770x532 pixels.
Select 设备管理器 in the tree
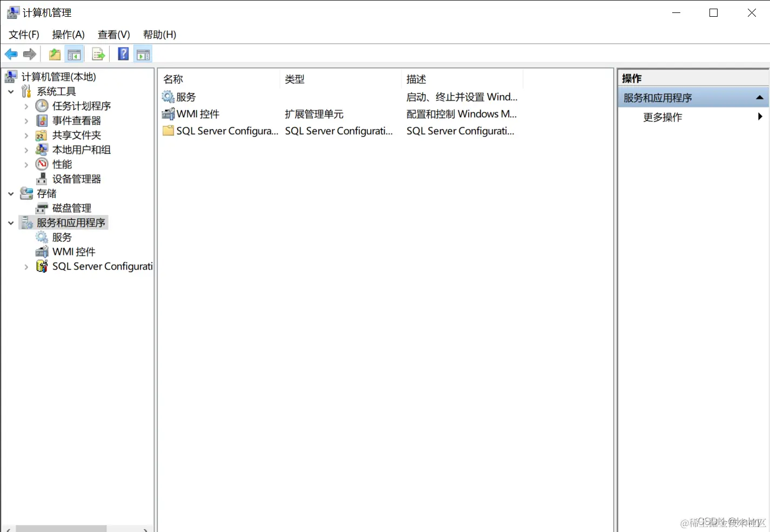coord(77,179)
